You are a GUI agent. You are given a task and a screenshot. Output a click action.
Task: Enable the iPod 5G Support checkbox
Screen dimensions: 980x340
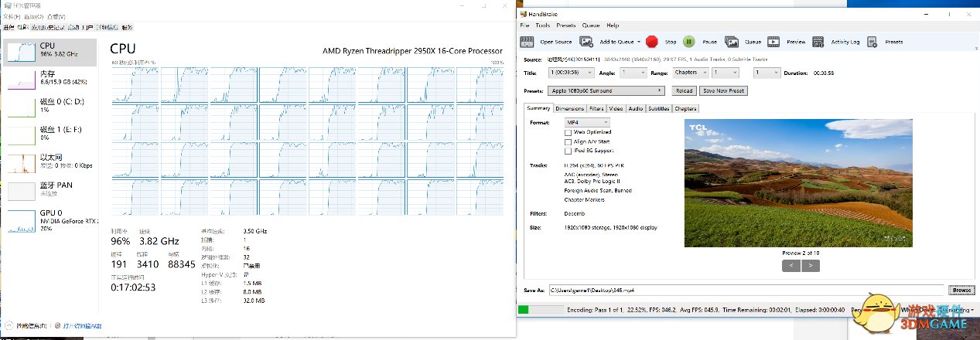pos(568,151)
